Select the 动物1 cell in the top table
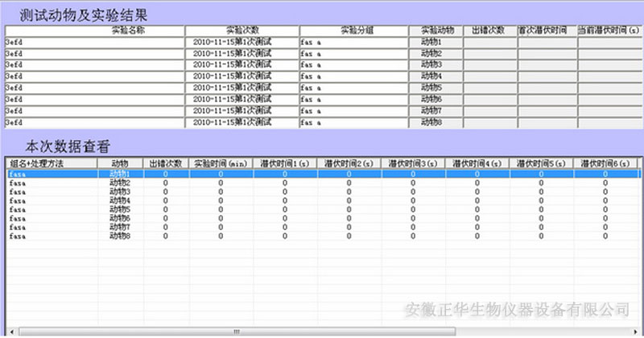The width and height of the screenshot is (644, 338). pyautogui.click(x=436, y=43)
